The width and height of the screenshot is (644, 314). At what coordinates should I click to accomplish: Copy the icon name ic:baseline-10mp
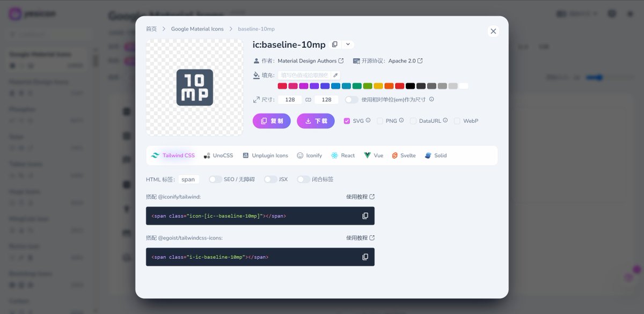(x=335, y=44)
